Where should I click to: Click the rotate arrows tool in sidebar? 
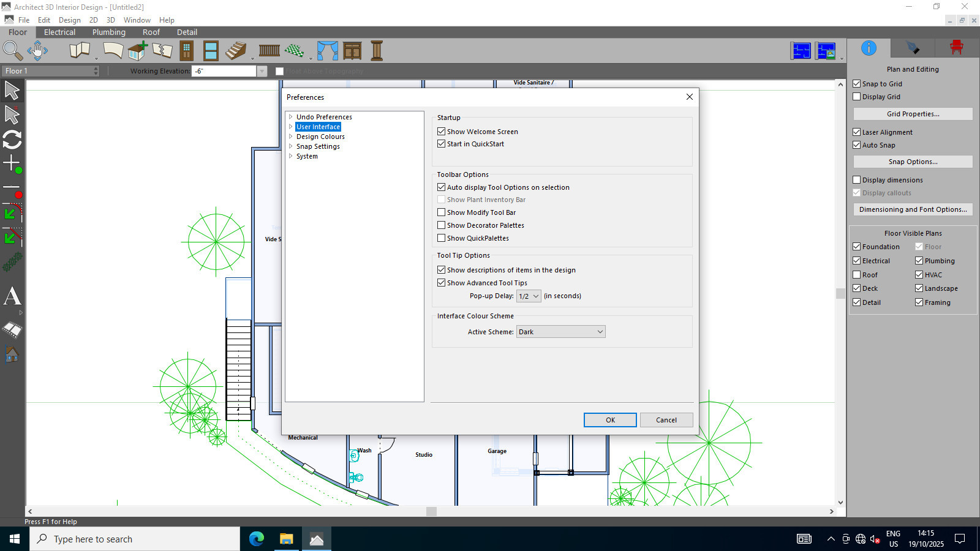pos(12,140)
